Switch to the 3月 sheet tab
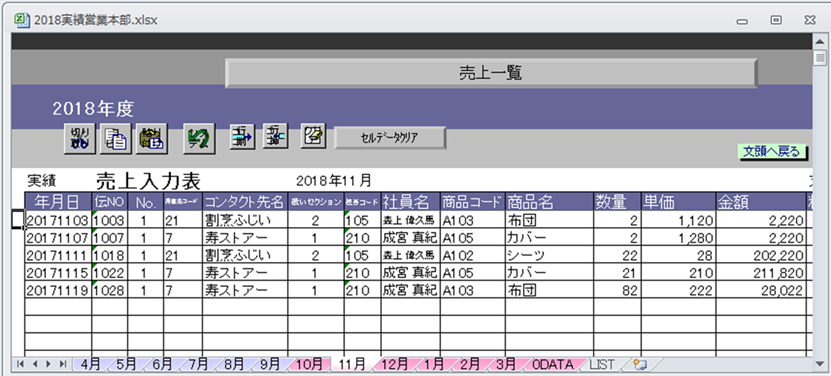This screenshot has width=831, height=376. pos(506,364)
